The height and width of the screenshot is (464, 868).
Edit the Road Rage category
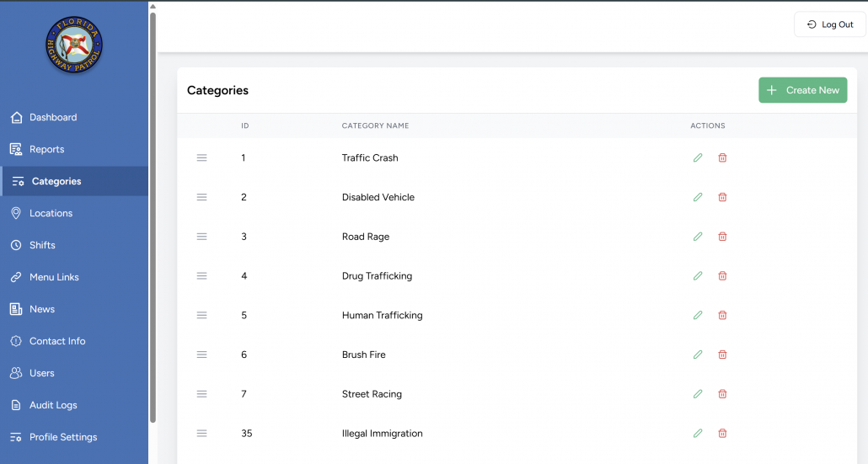698,237
